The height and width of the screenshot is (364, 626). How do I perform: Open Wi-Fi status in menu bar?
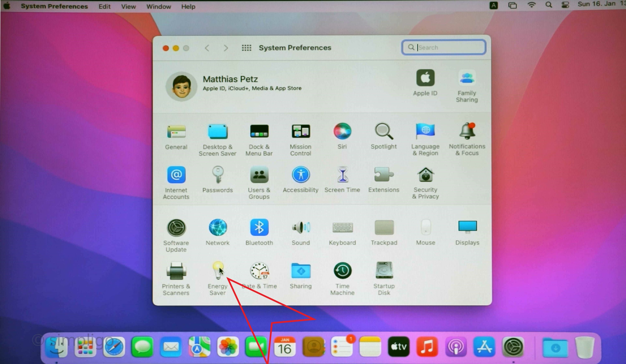pyautogui.click(x=531, y=5)
